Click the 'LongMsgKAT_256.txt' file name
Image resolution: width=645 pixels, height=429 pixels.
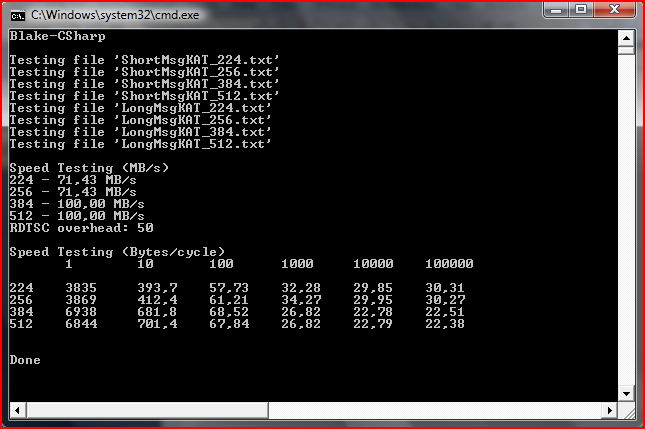click(193, 120)
